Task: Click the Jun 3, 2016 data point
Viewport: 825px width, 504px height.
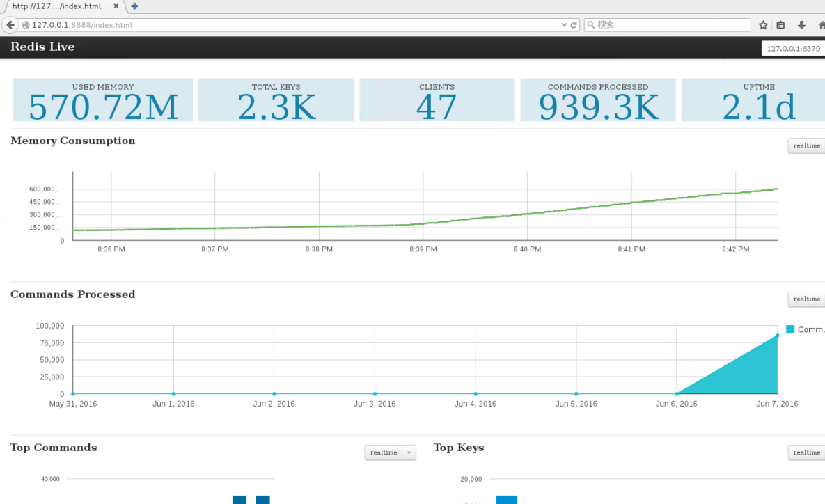Action: point(375,393)
